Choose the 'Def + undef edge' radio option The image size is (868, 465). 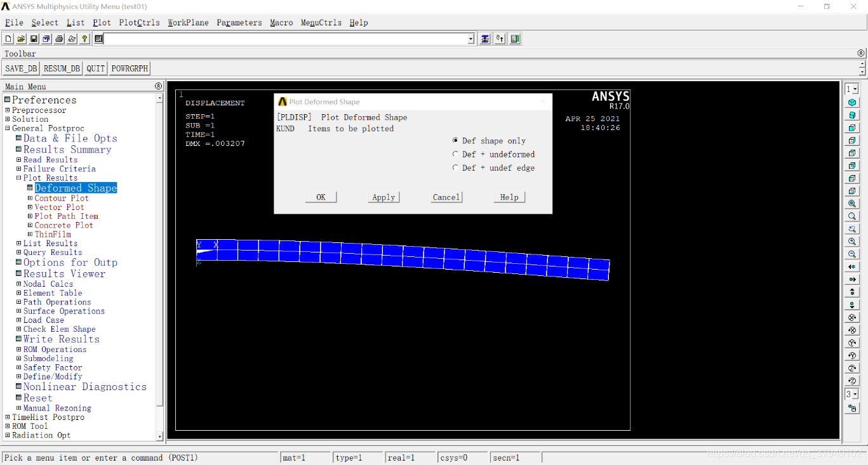pos(455,168)
